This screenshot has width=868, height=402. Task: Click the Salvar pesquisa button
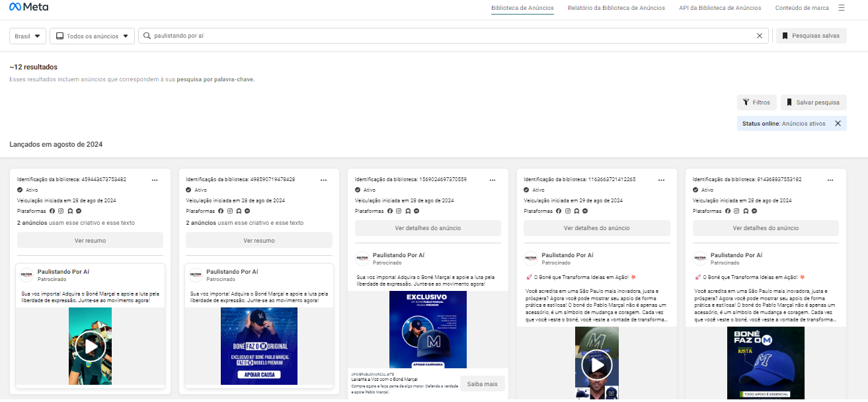(x=813, y=102)
